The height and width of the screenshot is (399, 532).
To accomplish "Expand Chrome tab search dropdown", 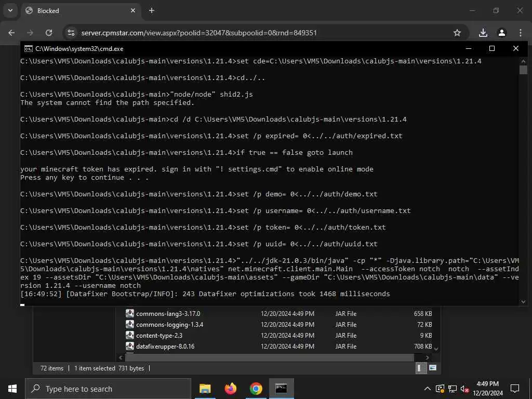I will coord(10,10).
